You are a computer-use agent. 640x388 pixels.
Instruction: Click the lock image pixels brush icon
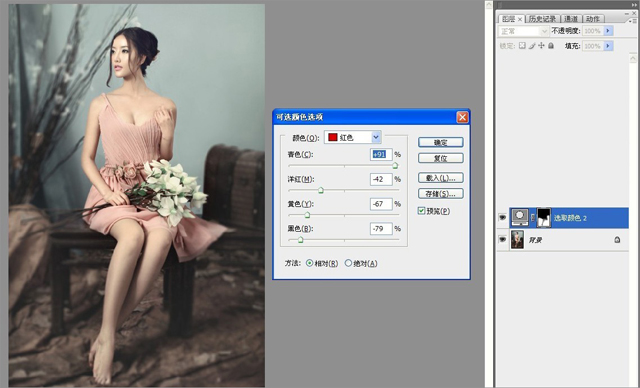[532, 46]
